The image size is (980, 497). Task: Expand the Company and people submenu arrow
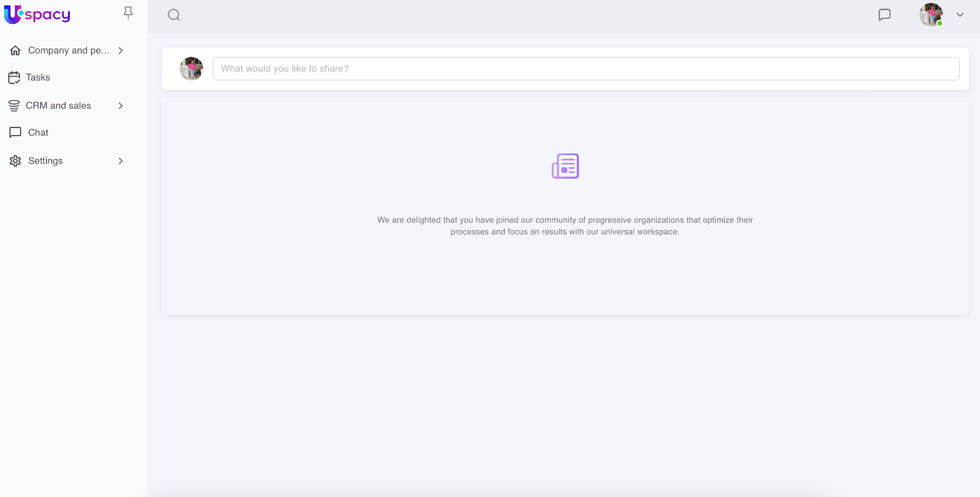(121, 50)
